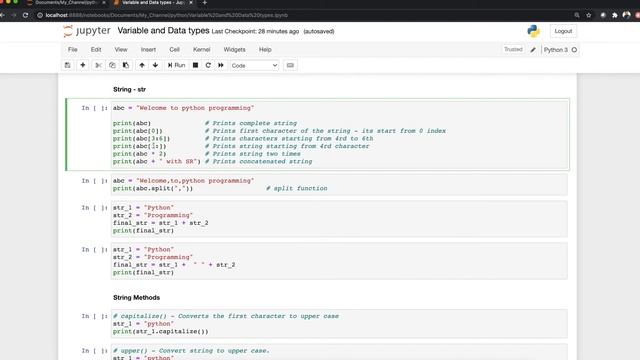The image size is (640, 360).
Task: Open the Edit menu
Action: tap(96, 49)
